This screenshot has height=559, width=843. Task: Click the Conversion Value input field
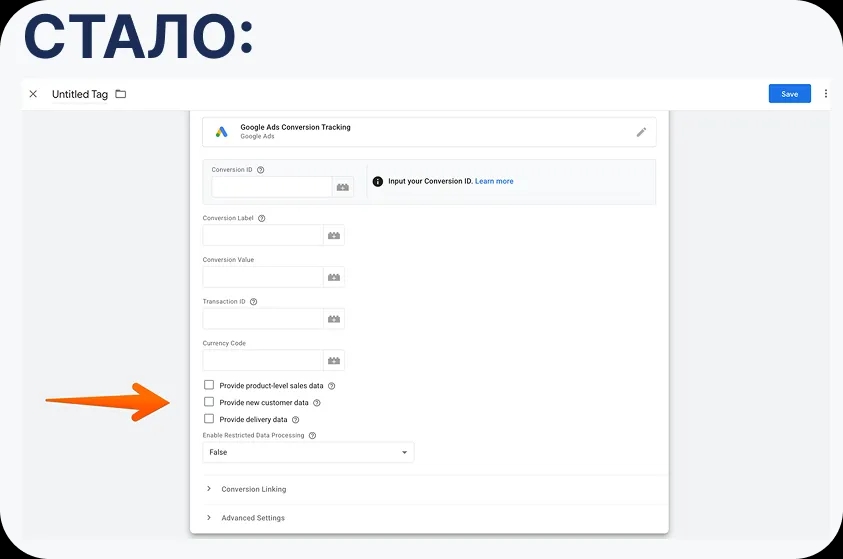click(x=263, y=277)
